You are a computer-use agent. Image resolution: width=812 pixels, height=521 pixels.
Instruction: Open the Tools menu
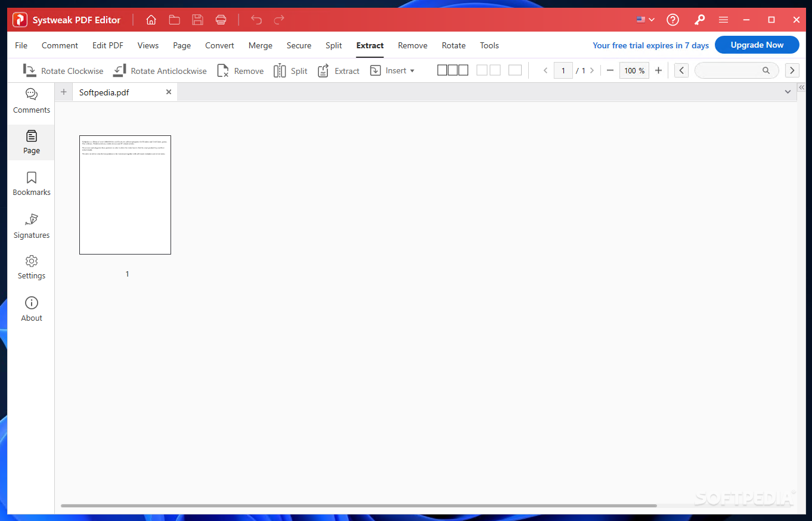489,45
